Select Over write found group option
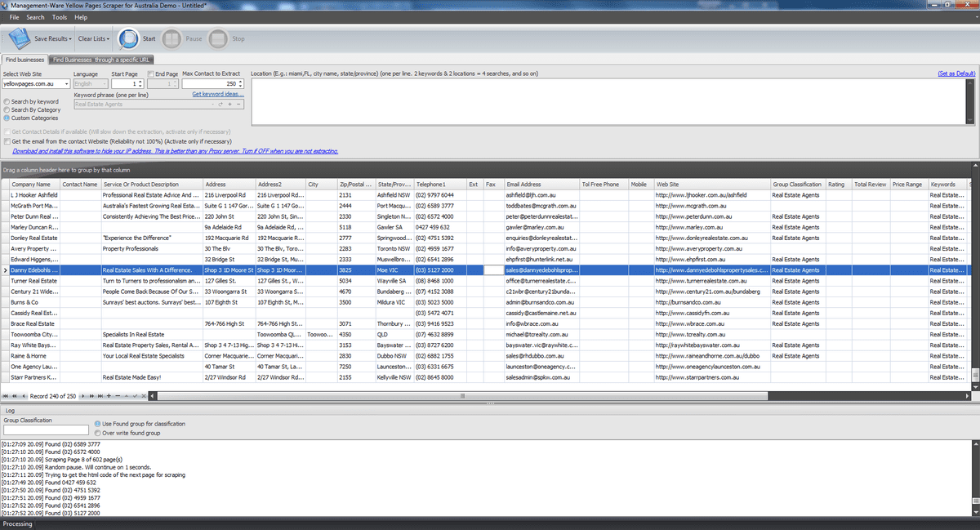Screen dimensions: 980x530 point(98,433)
